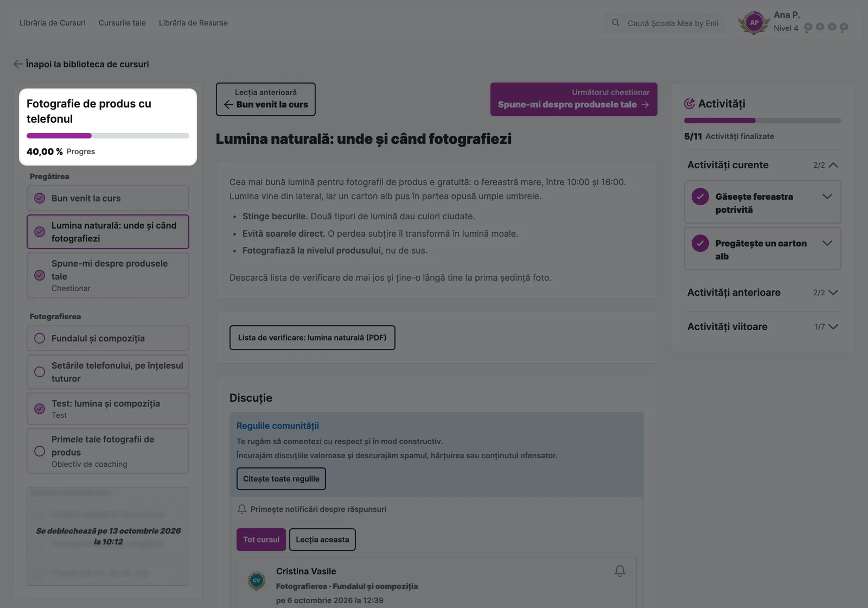Open Test: lumina și compoziția item
Screen dimensions: 868x608
(108, 409)
